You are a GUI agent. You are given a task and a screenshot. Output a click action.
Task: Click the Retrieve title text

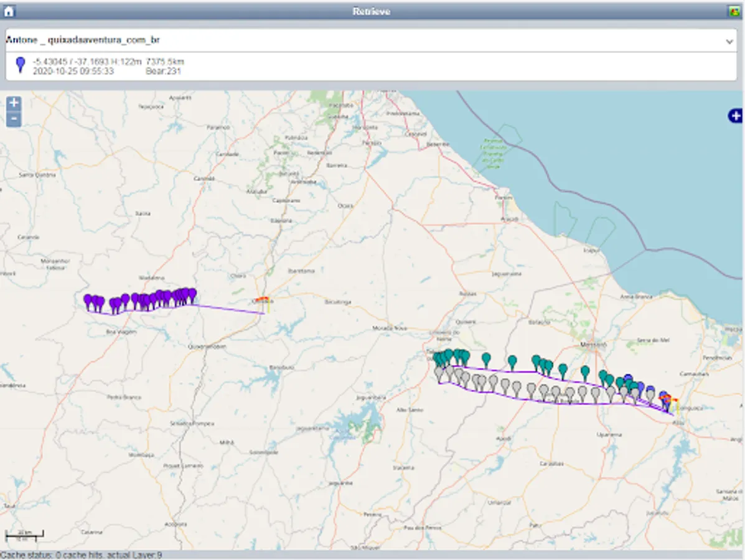[x=372, y=11]
